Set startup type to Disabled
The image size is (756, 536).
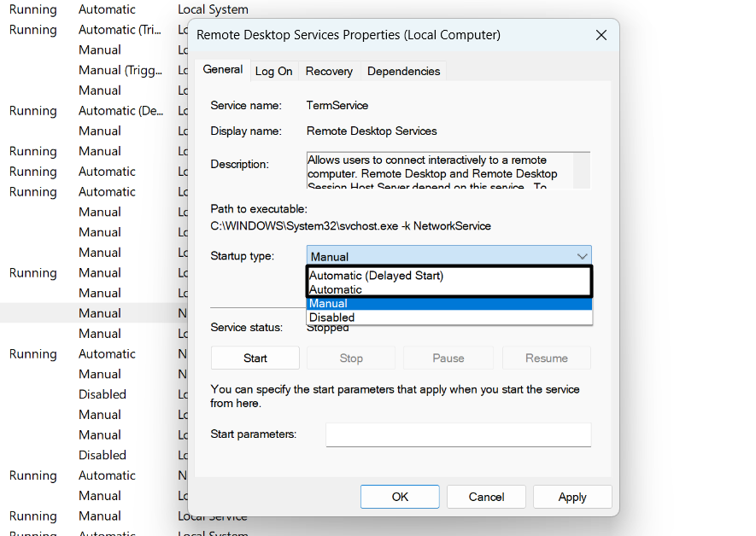pyautogui.click(x=331, y=318)
